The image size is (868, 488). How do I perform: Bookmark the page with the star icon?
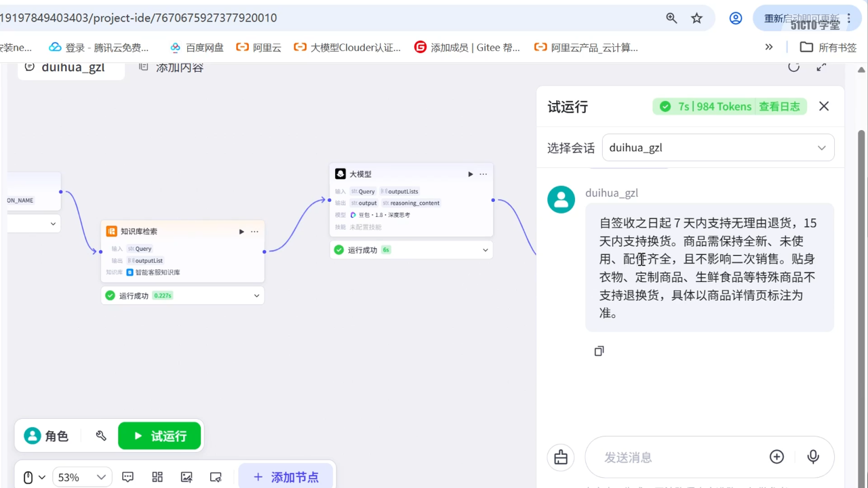(696, 18)
